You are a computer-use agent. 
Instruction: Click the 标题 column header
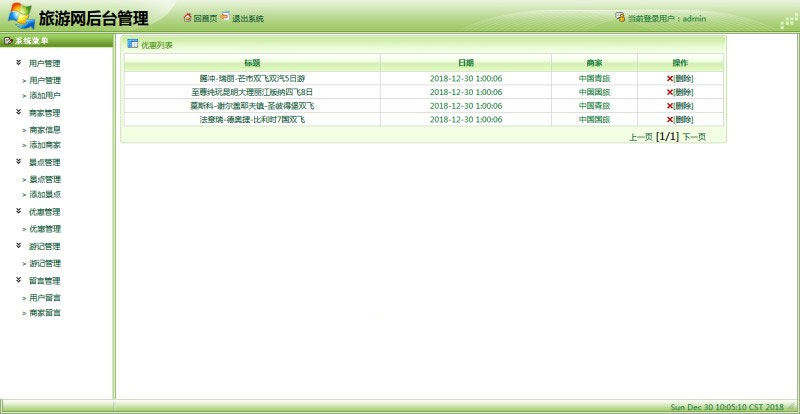[x=252, y=63]
